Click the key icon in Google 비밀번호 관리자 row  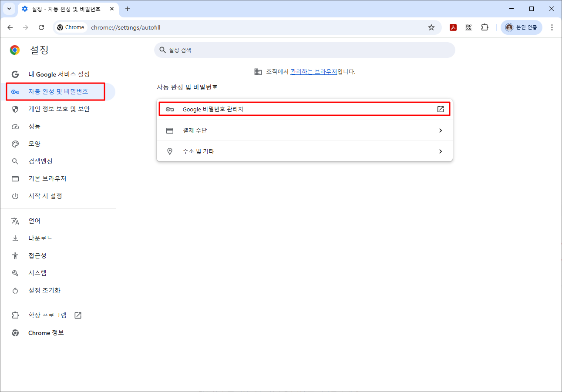(x=170, y=109)
